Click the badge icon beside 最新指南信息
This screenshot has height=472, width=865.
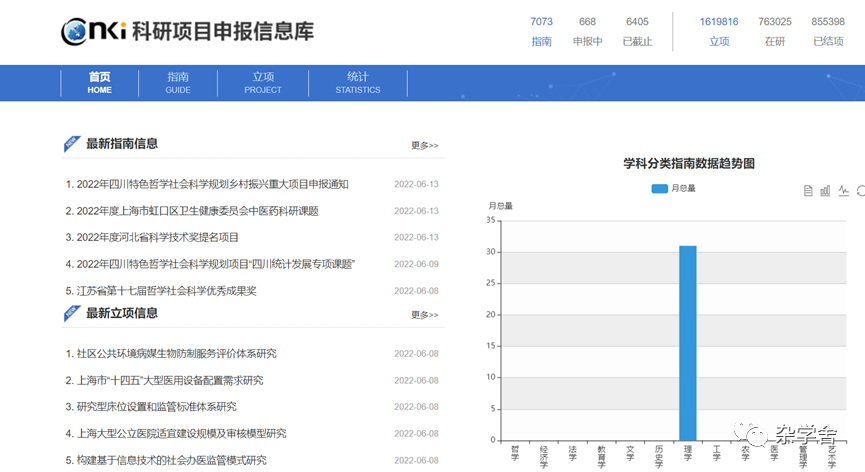[x=72, y=144]
